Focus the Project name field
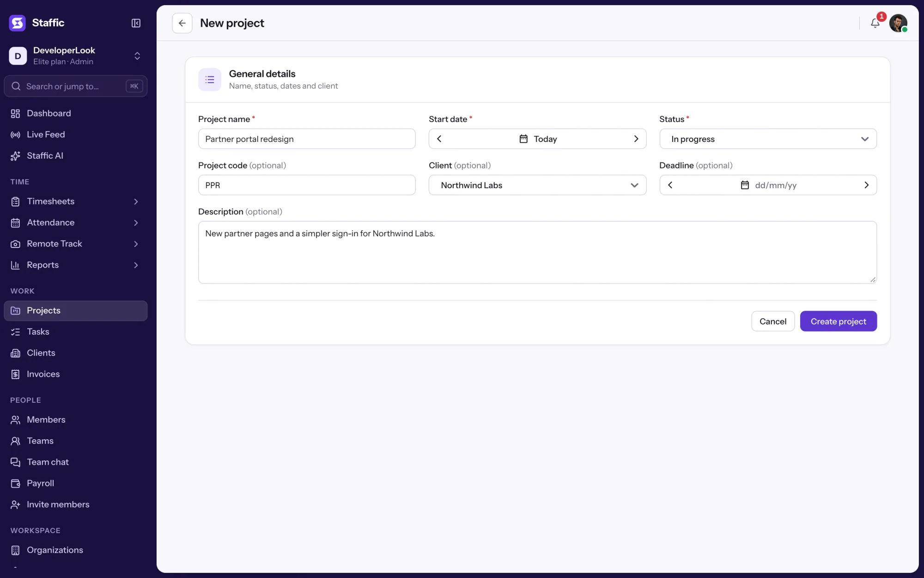 click(x=307, y=139)
